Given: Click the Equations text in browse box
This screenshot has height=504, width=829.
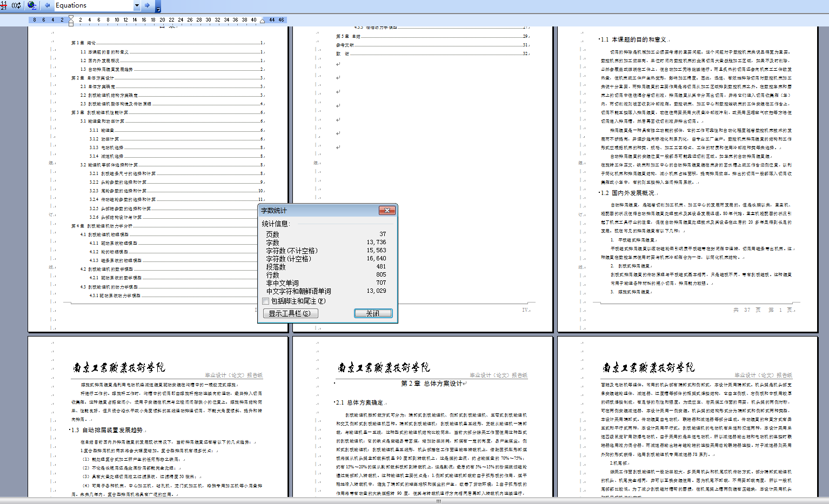Looking at the screenshot, I should (71, 5).
